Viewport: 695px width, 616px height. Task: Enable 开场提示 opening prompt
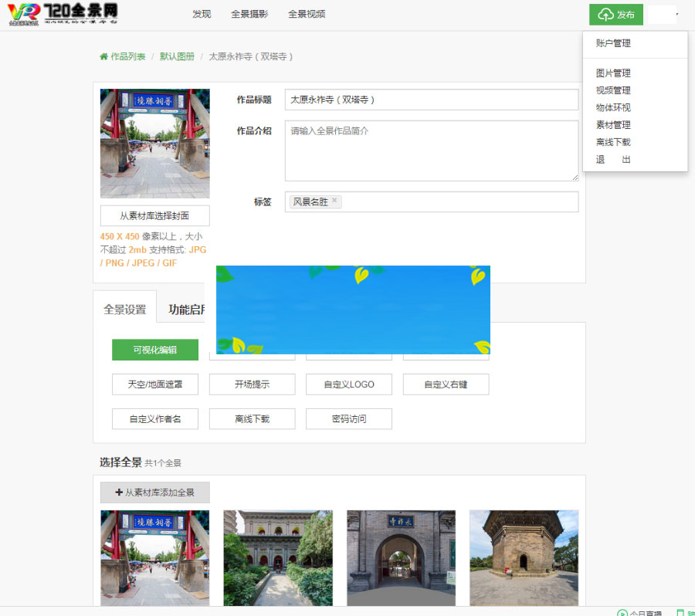pos(252,384)
